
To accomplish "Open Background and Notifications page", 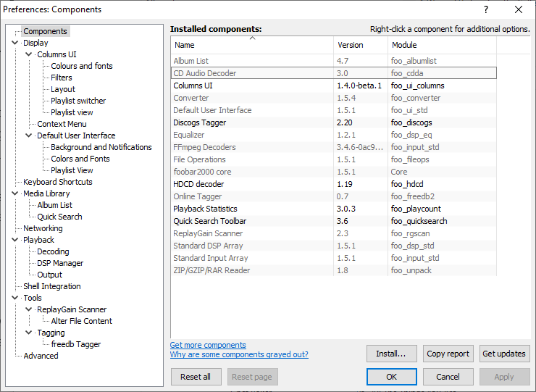I will coord(101,147).
